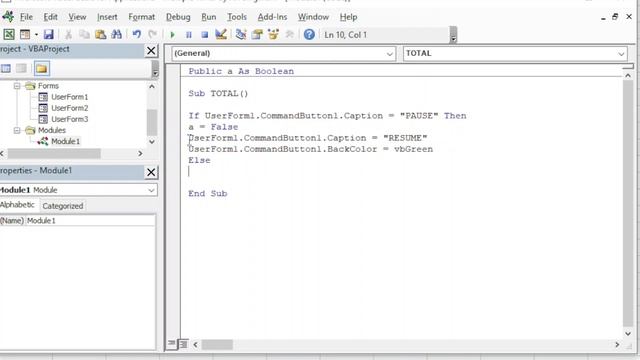Viewport: 640px width, 360px height.
Task: Click the Break pause icon
Action: coord(189,35)
